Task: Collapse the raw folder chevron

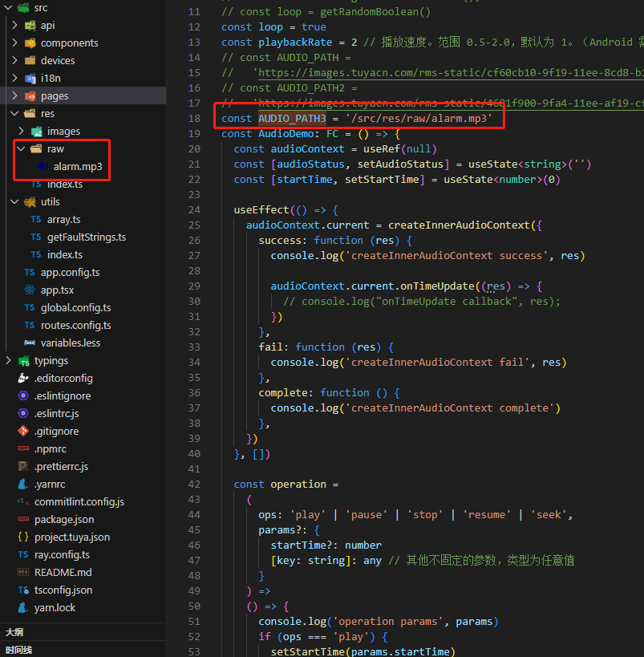Action: click(21, 148)
